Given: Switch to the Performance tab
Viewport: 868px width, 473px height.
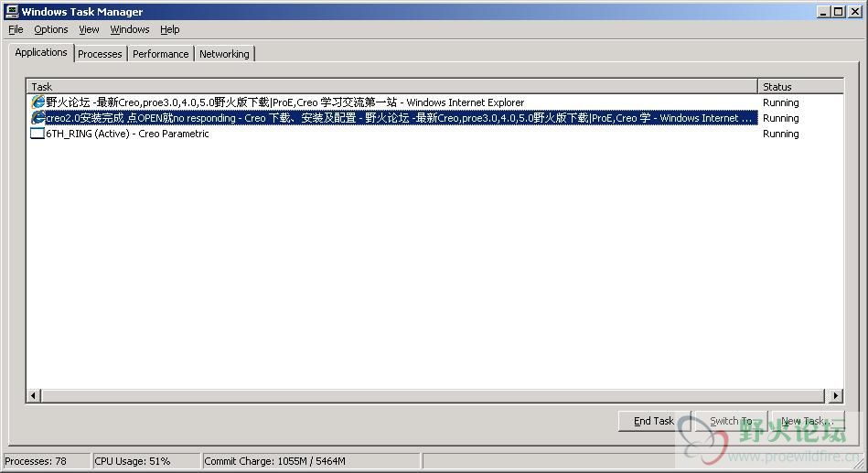Looking at the screenshot, I should [x=161, y=54].
